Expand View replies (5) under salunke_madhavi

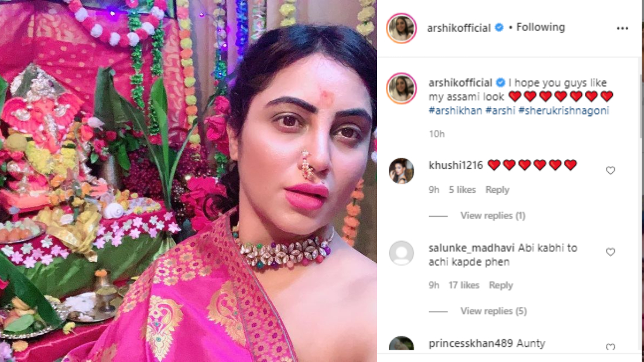[494, 311]
